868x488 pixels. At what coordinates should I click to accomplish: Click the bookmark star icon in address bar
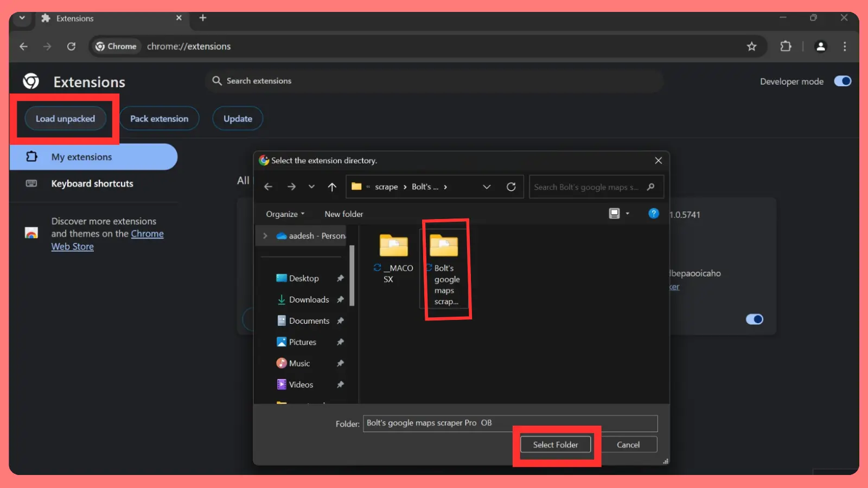point(751,47)
